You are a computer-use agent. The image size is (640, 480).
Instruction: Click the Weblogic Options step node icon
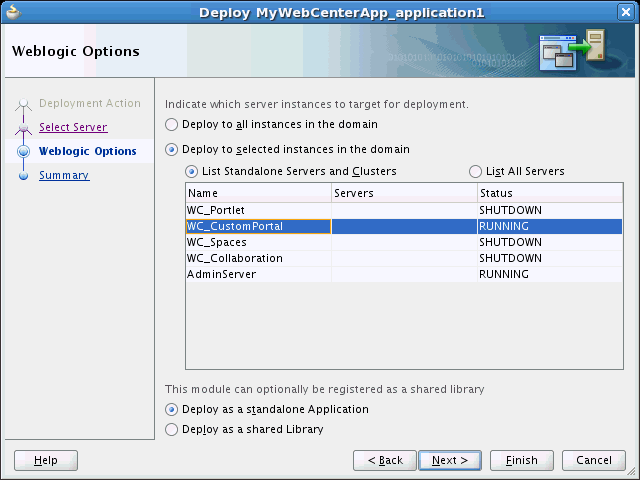point(24,151)
